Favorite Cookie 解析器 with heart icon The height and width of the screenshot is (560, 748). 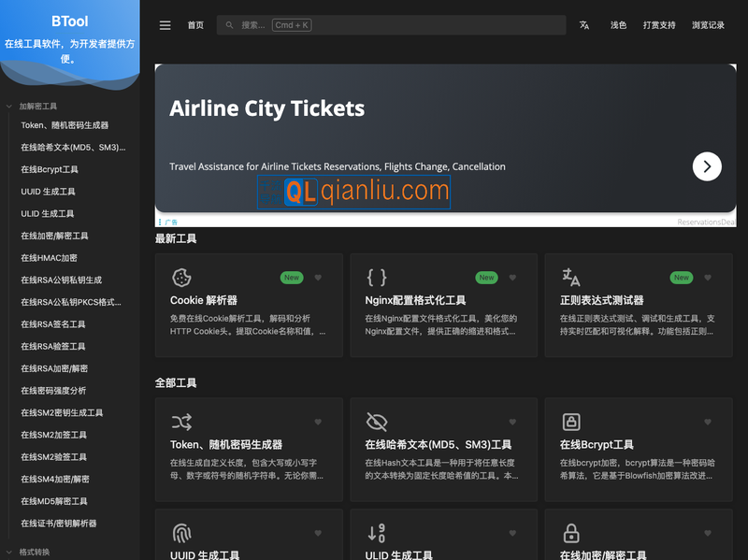[318, 278]
